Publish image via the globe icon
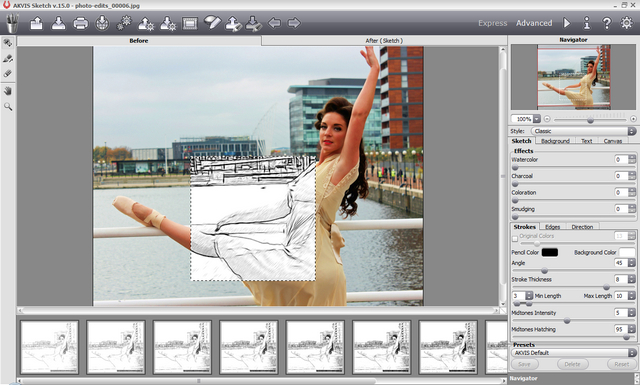Viewport: 640px width, 385px height. coord(102,23)
